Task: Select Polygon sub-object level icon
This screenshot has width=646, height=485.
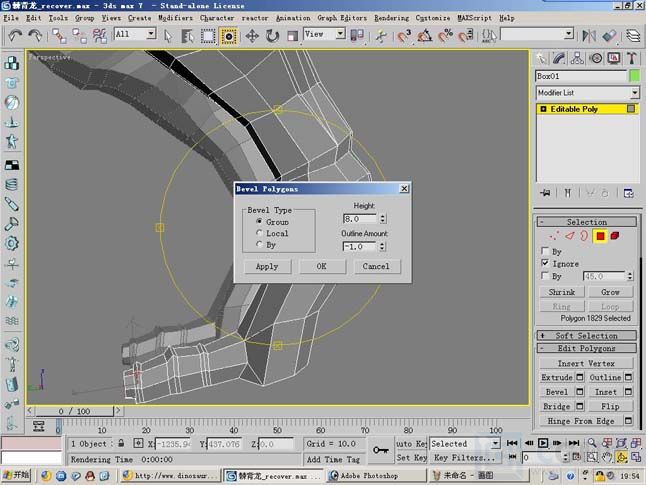Action: tap(600, 236)
